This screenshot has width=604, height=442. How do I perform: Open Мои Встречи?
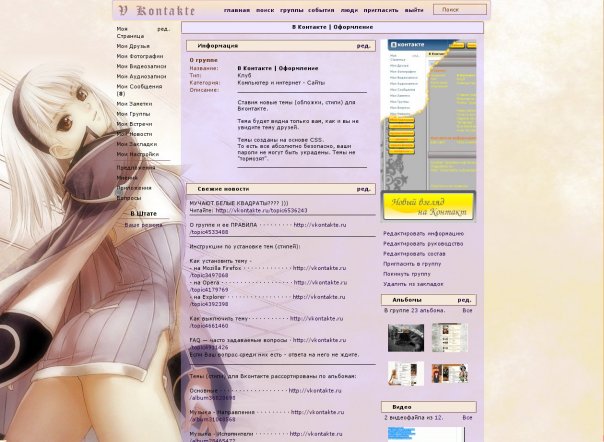pyautogui.click(x=134, y=124)
